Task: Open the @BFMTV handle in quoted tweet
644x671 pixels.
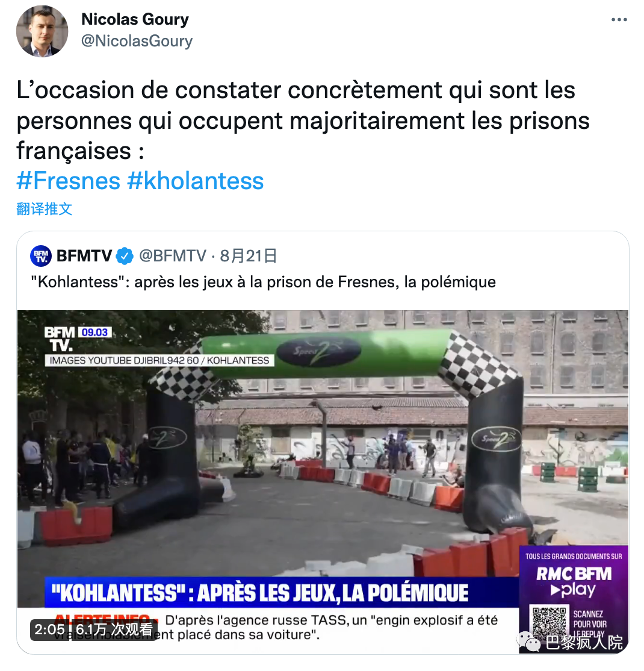Action: 173,256
